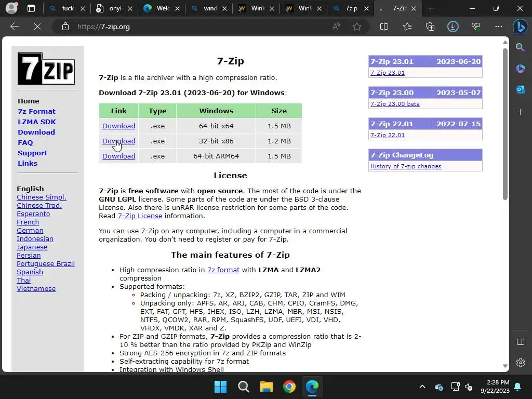Open Browser essentials heart icon
This screenshot has width=532, height=399.
(x=476, y=26)
